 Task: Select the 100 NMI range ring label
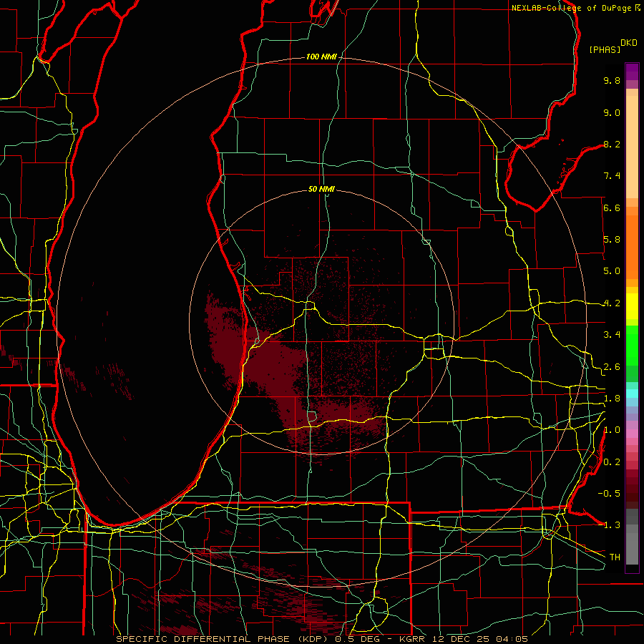[x=321, y=57]
